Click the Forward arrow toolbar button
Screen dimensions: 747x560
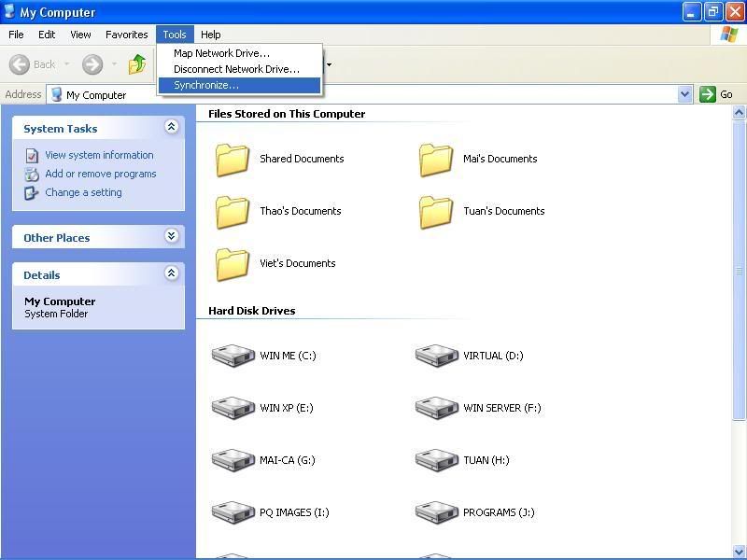tap(92, 64)
